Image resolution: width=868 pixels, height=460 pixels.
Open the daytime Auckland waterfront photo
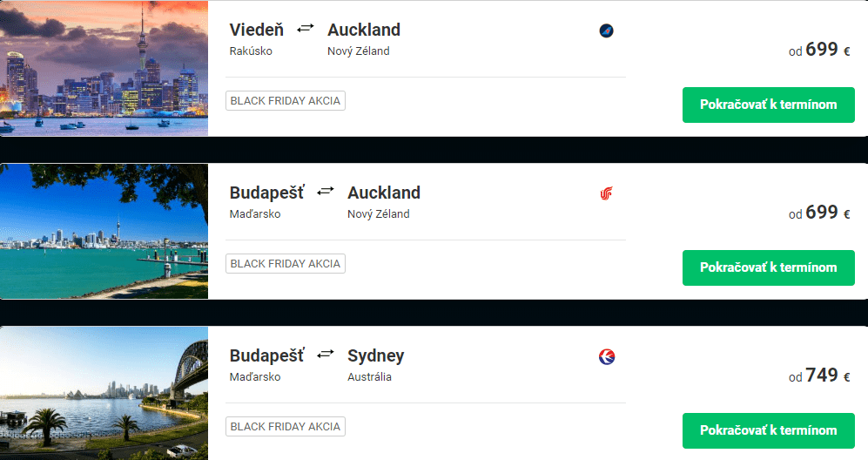(x=104, y=232)
